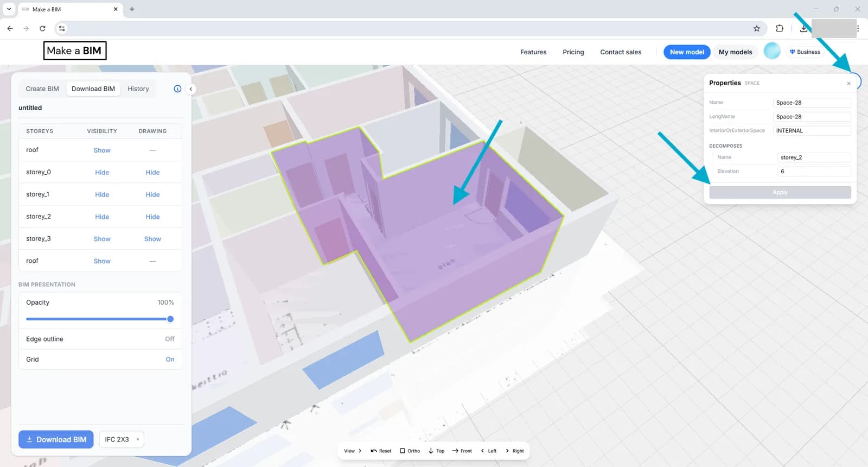
Task: Toggle Edge outline Off setting
Action: pos(170,339)
